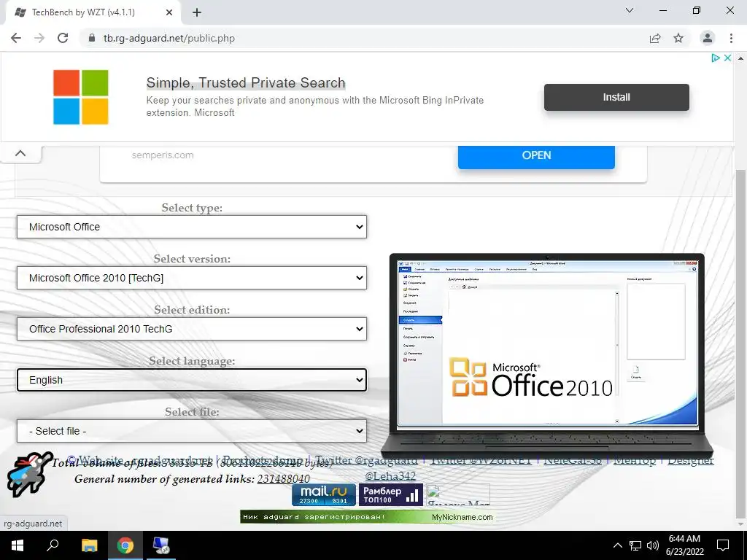The width and height of the screenshot is (747, 560).
Task: Open the Select version dropdown
Action: tap(192, 278)
